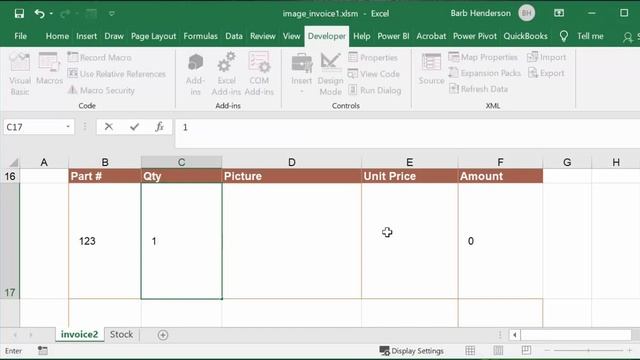This screenshot has width=640, height=360.
Task: Select cell B17 containing 123
Action: point(105,241)
